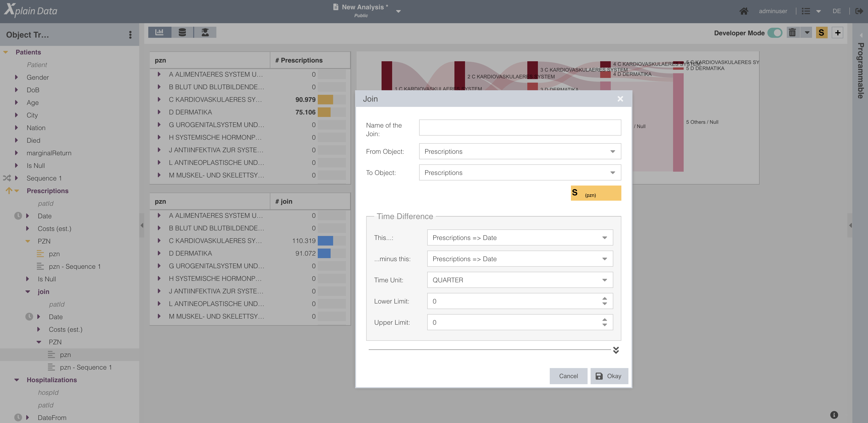This screenshot has width=868, height=423.
Task: Open the dropdown next to trash icon
Action: (807, 33)
